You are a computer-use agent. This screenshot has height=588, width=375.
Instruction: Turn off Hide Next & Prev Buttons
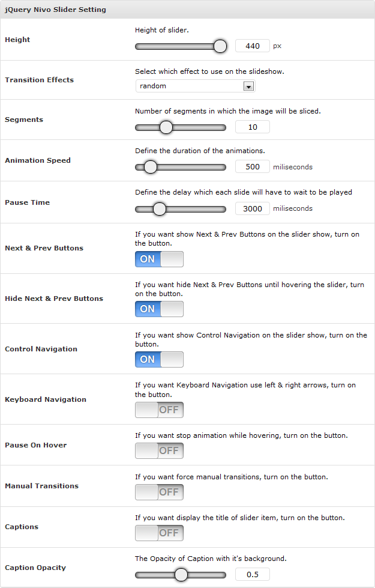[159, 309]
